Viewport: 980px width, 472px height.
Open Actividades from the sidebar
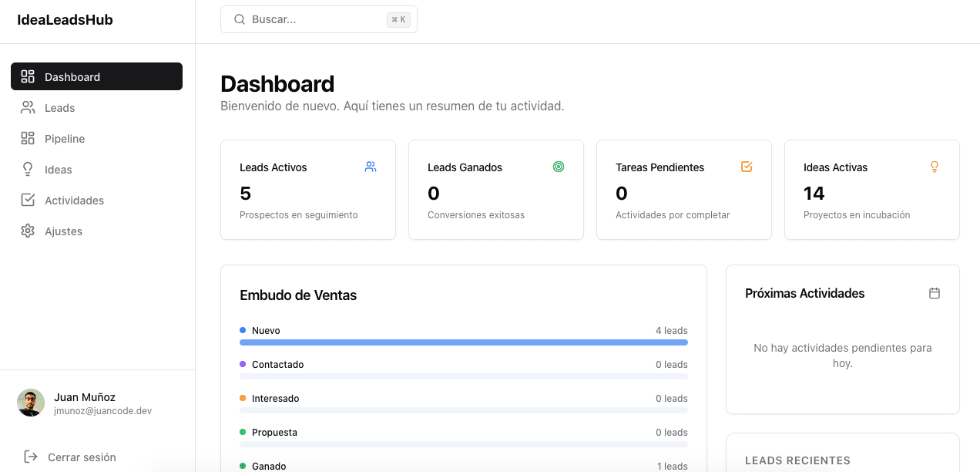tap(96, 200)
